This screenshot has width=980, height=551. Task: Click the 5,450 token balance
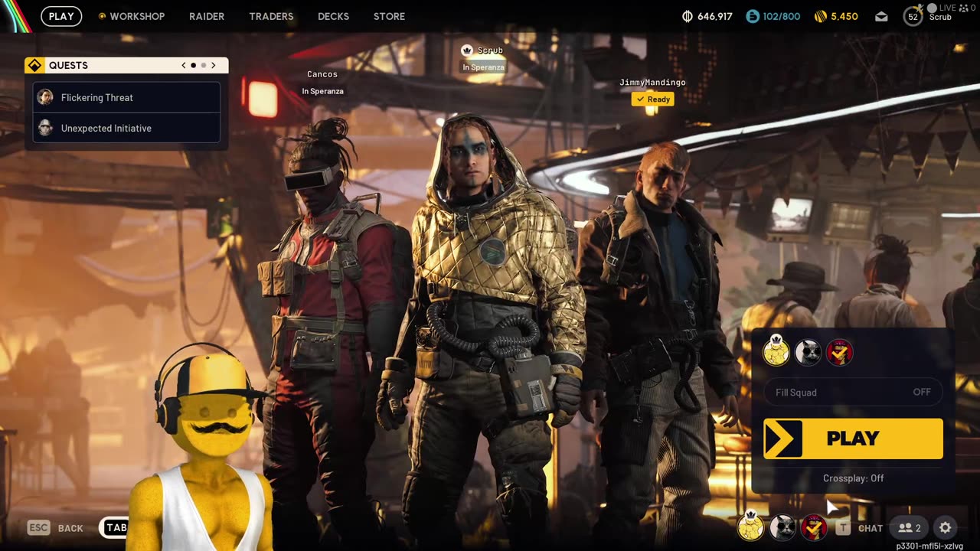(x=844, y=16)
